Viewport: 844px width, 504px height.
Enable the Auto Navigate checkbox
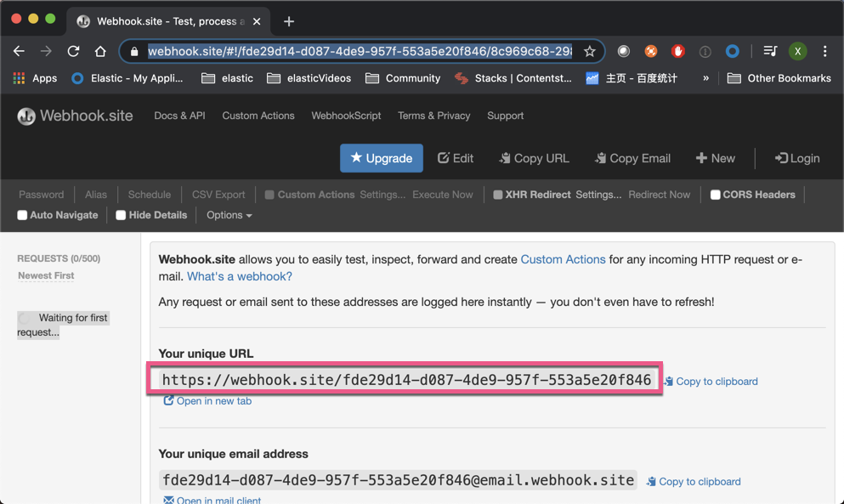[23, 215]
